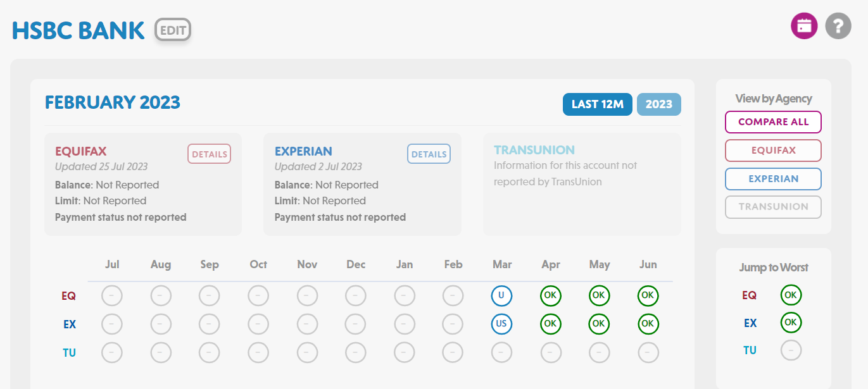Click the greyed TransUnion agency button
Screen dimensions: 868x389
(x=773, y=207)
